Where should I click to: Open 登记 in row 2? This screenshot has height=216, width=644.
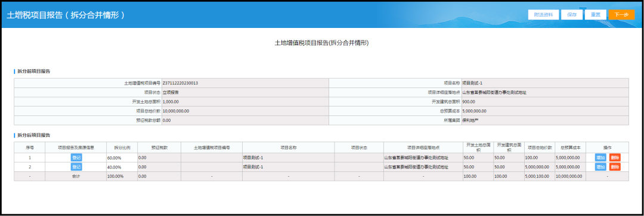76,167
